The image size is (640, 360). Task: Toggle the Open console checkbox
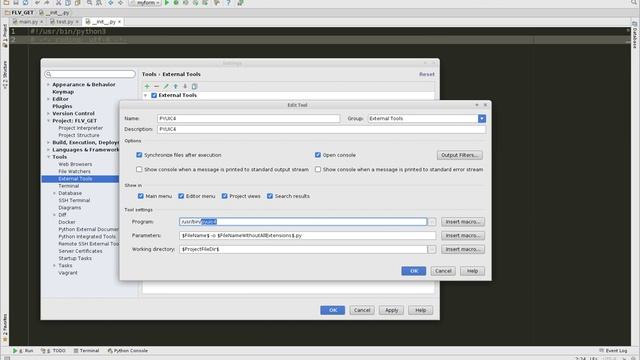(318, 155)
